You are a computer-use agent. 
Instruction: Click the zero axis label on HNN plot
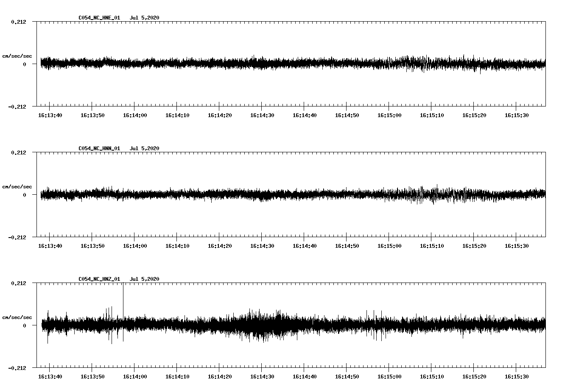tap(25, 195)
